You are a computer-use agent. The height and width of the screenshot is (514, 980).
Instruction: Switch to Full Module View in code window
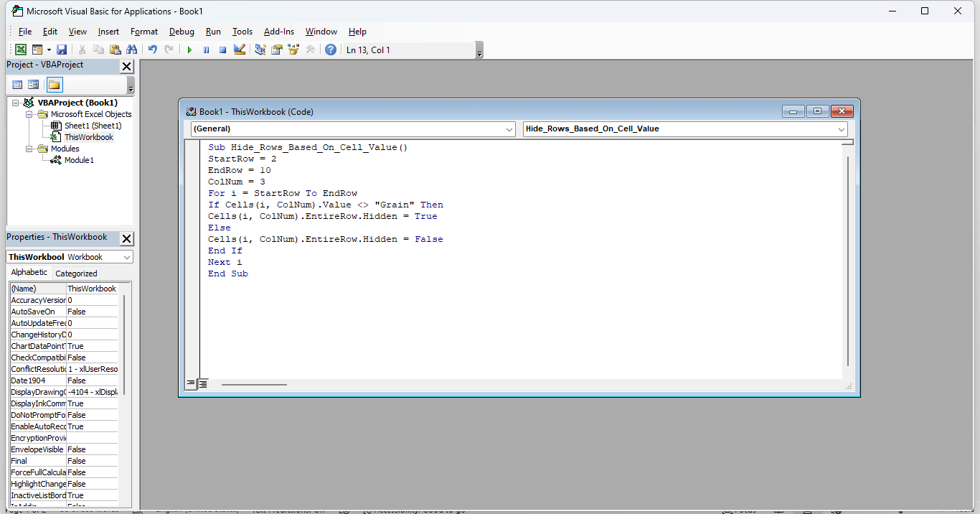pyautogui.click(x=203, y=383)
